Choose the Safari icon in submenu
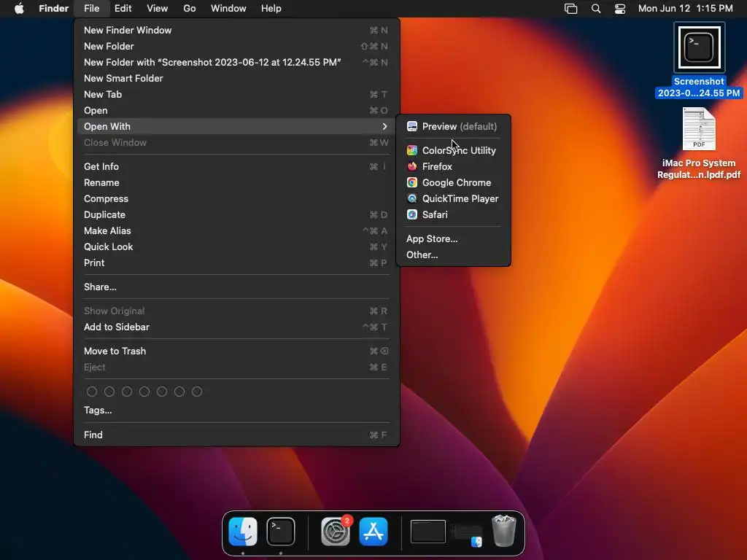747x560 pixels. (x=412, y=215)
